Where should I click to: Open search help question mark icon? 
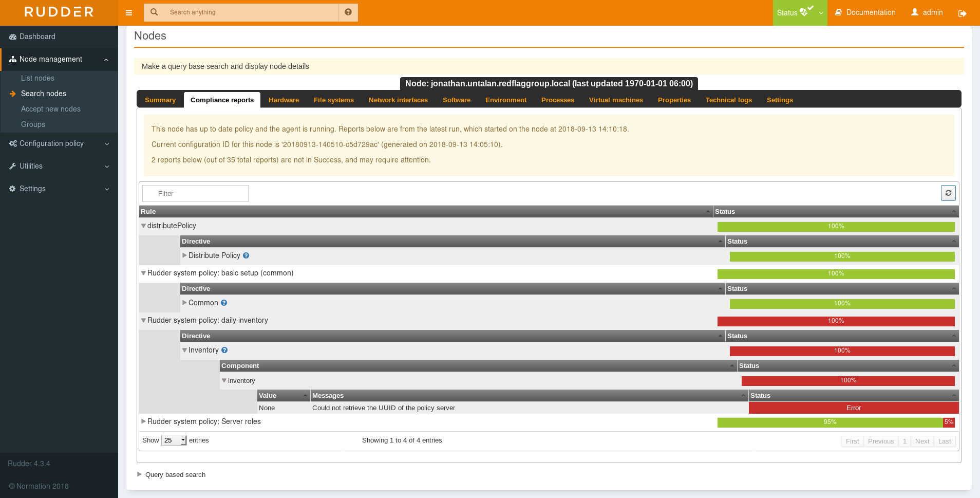(348, 12)
